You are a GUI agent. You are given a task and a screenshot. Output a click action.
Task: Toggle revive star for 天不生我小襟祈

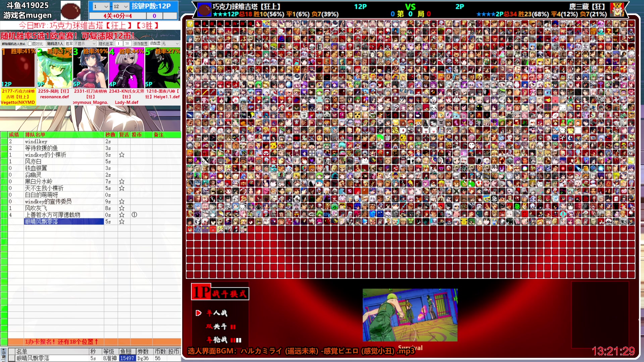122,188
